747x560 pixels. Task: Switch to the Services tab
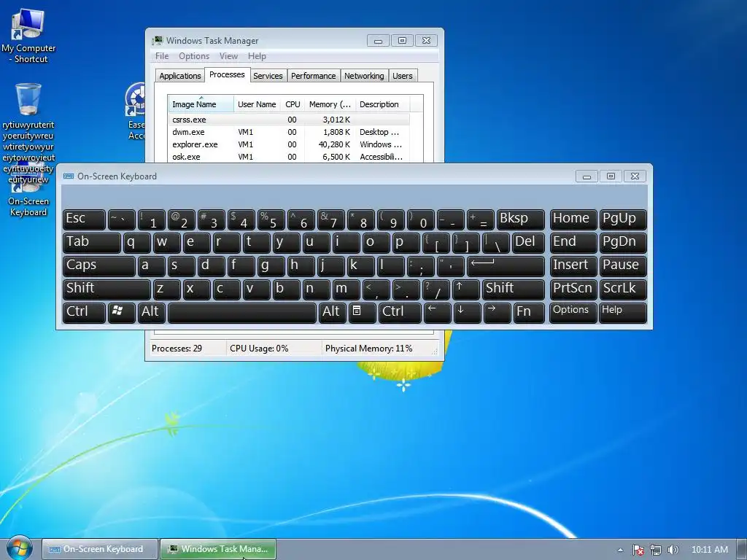[268, 76]
